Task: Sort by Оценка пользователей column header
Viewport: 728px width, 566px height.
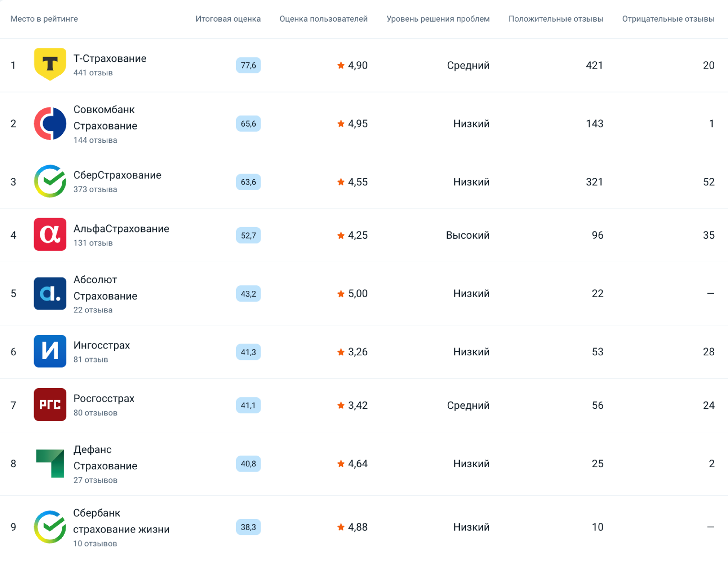Action: click(324, 19)
